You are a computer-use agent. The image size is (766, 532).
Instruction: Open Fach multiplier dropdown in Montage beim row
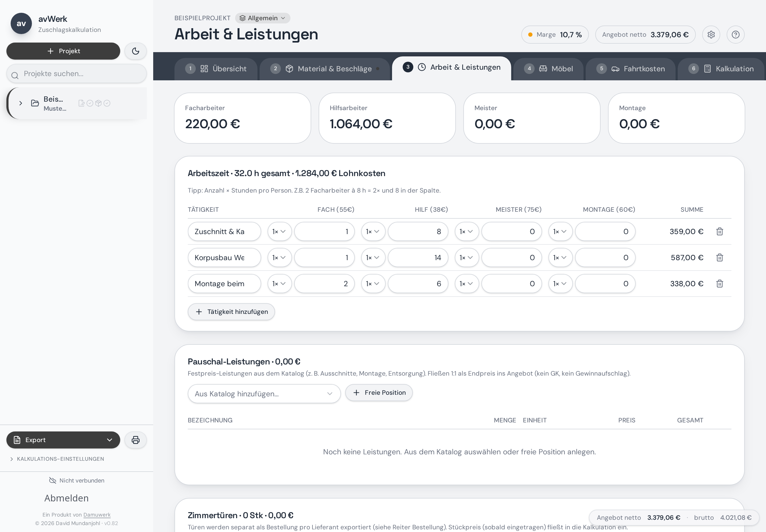tap(279, 283)
